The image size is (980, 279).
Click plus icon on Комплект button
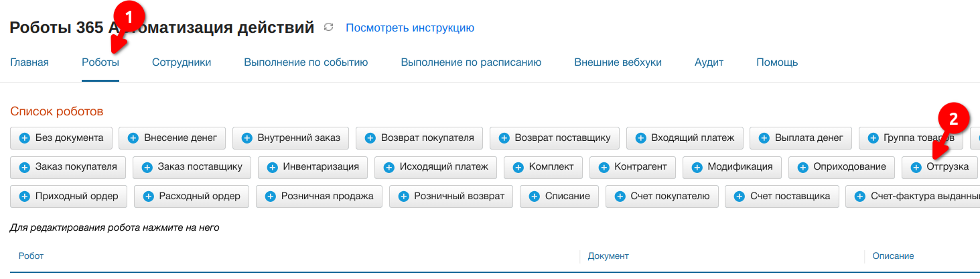coord(518,167)
